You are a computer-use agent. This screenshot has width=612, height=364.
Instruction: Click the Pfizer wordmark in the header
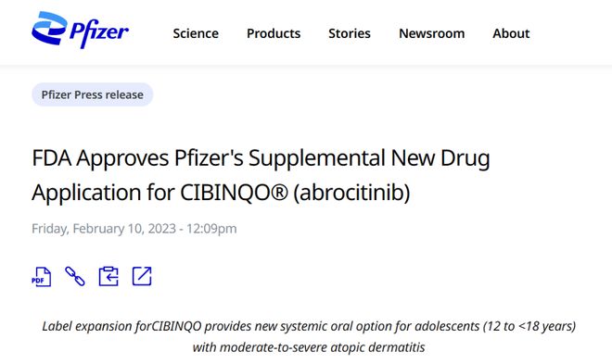[99, 33]
